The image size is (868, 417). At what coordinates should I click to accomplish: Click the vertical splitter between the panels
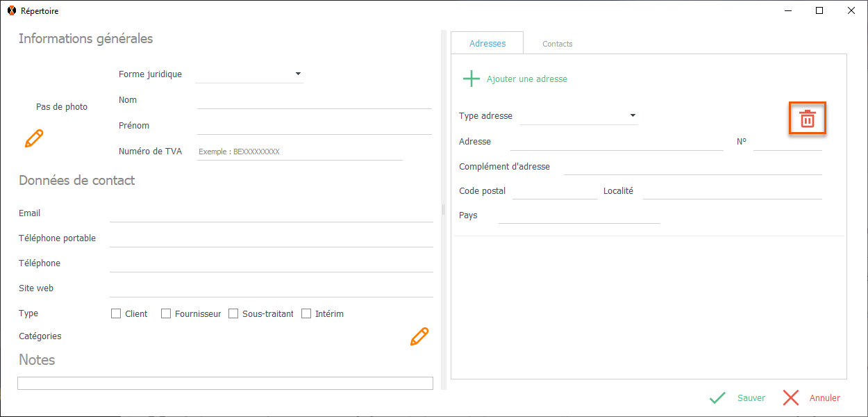pyautogui.click(x=443, y=209)
